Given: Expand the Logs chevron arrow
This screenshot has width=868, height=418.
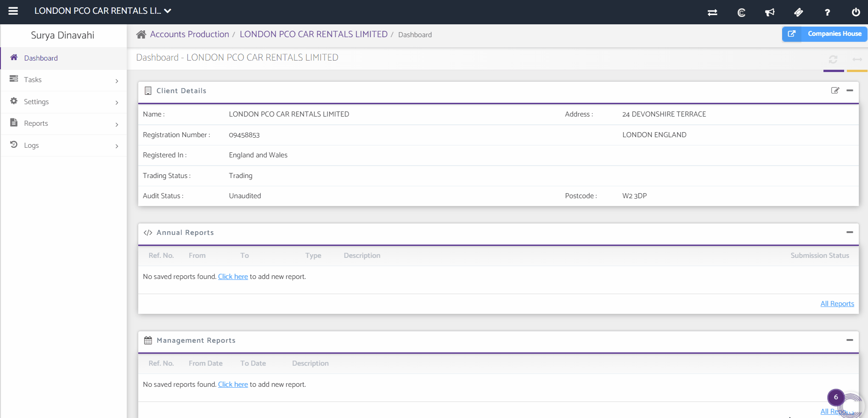Looking at the screenshot, I should pyautogui.click(x=117, y=146).
